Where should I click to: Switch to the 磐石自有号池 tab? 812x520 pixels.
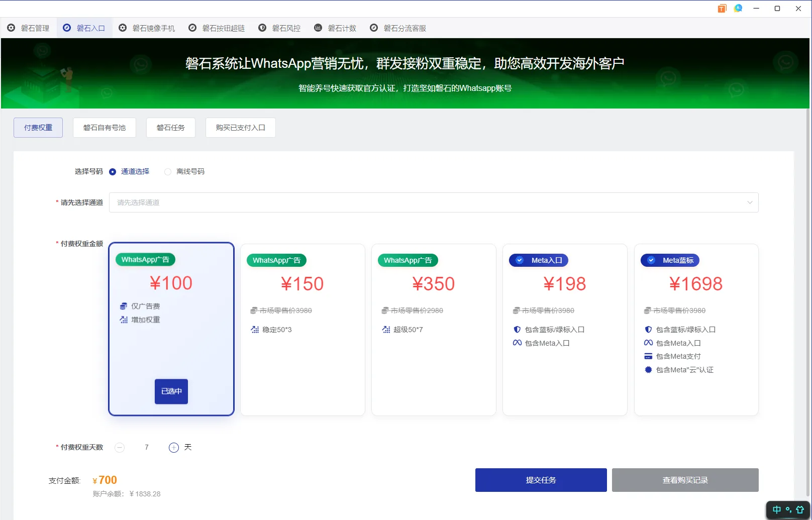pyautogui.click(x=104, y=127)
